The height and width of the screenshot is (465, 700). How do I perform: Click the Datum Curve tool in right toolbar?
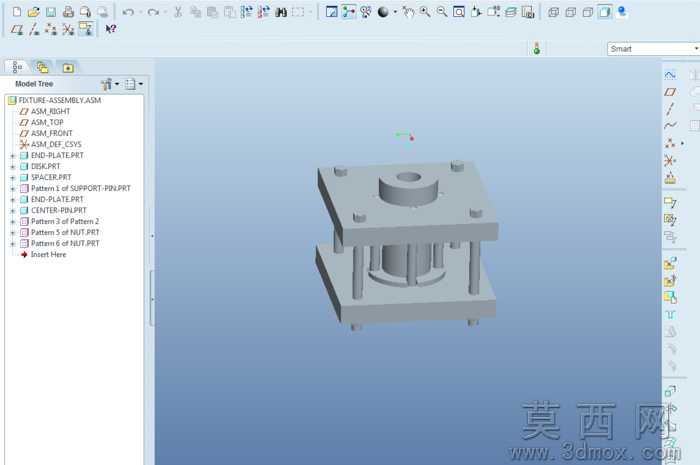point(670,126)
